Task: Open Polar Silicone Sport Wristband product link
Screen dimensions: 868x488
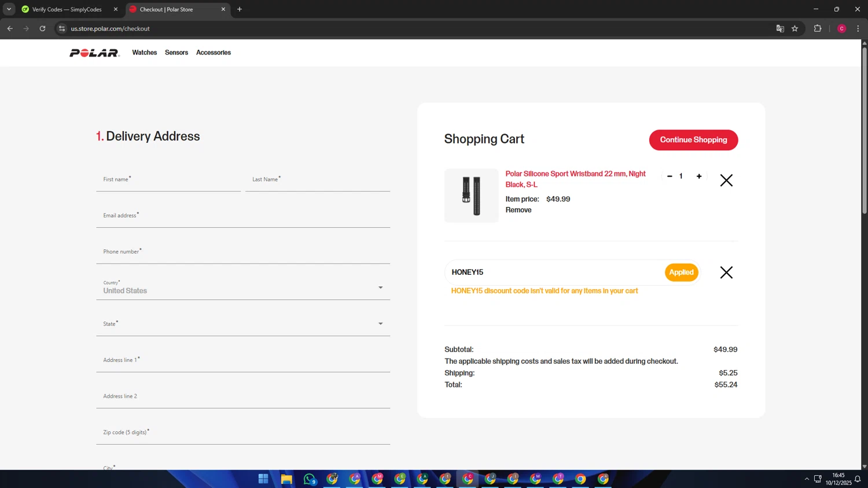Action: pyautogui.click(x=576, y=179)
